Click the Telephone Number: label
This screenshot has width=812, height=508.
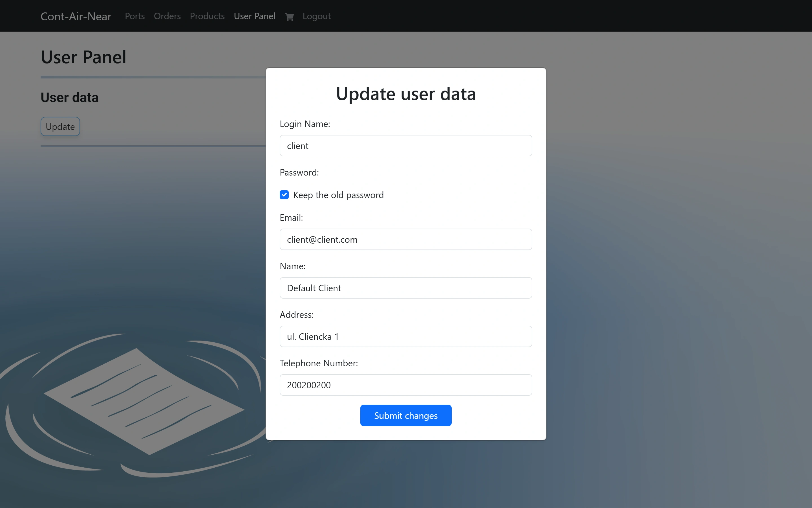[319, 363]
